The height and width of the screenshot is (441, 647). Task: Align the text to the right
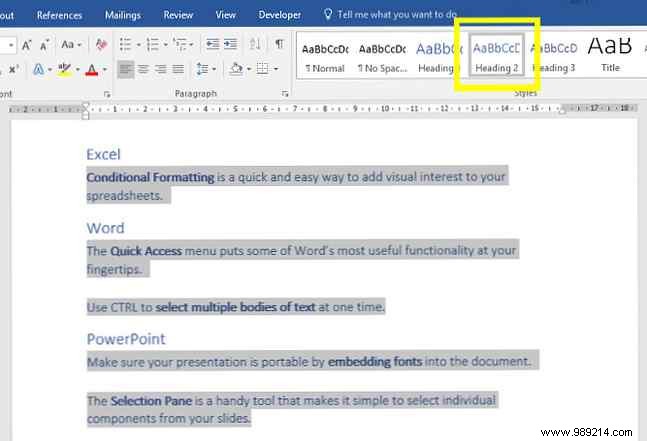coord(161,68)
